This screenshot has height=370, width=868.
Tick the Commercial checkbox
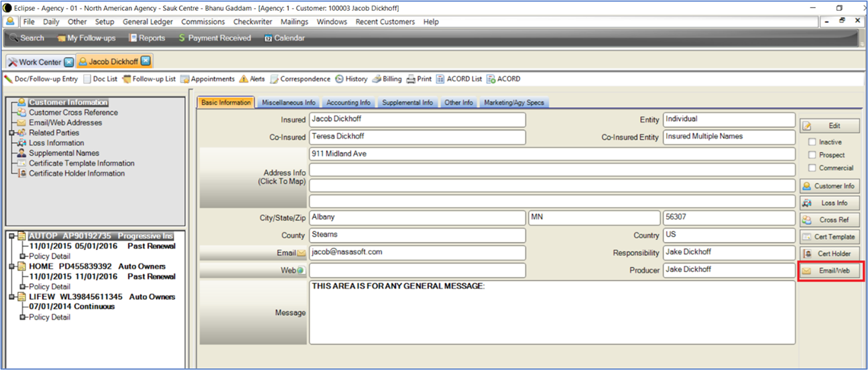[x=812, y=168]
